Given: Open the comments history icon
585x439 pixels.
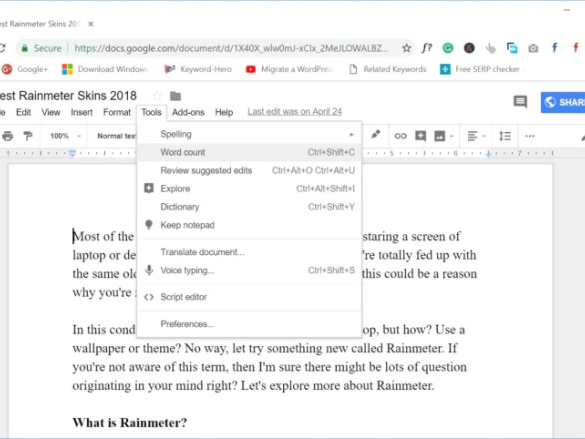Looking at the screenshot, I should [520, 101].
